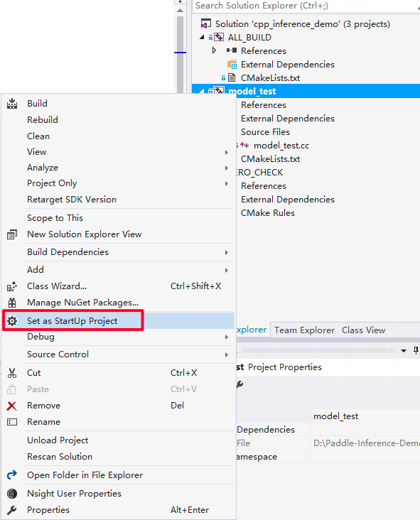Click the pin icon on Properties panel

tap(416, 350)
